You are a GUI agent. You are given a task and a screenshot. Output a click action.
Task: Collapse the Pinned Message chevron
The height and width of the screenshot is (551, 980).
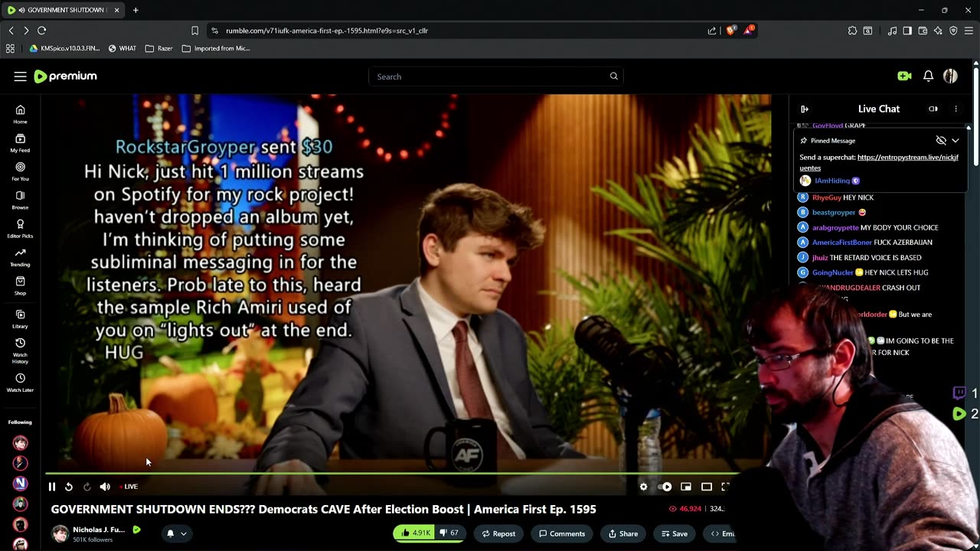(955, 141)
